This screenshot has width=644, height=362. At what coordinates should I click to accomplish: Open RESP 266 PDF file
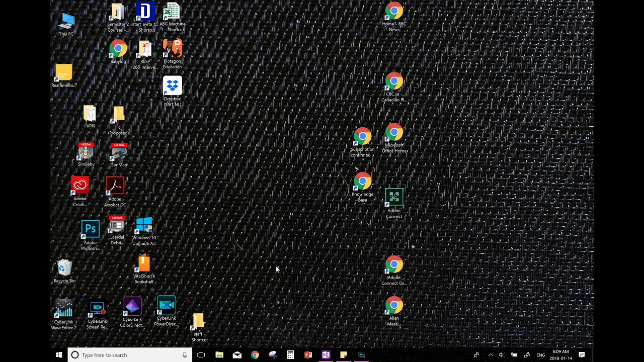145,55
